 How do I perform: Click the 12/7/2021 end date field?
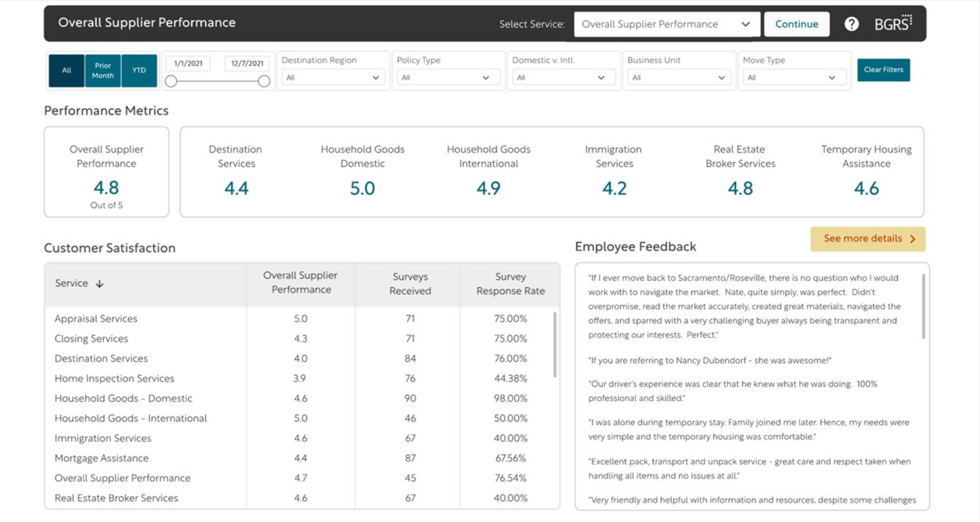248,63
